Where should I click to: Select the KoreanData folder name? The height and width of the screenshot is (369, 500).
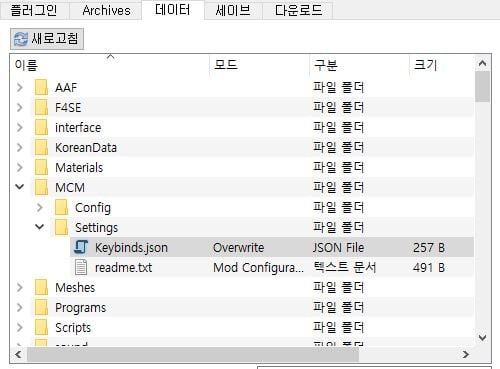click(86, 148)
